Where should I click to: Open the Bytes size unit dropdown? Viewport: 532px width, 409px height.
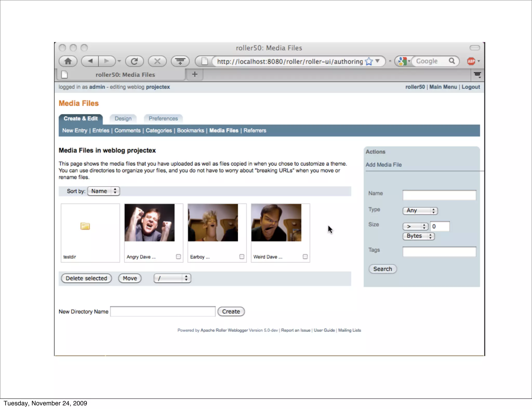418,236
